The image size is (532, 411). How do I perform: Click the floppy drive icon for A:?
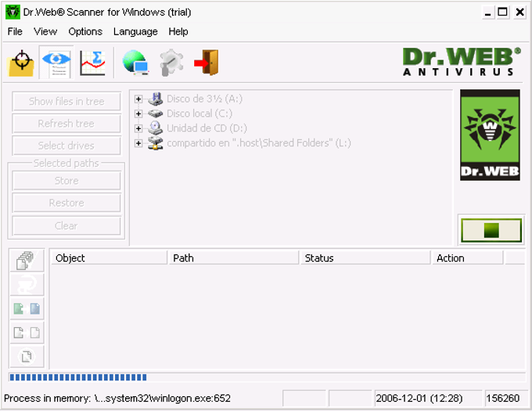point(156,99)
